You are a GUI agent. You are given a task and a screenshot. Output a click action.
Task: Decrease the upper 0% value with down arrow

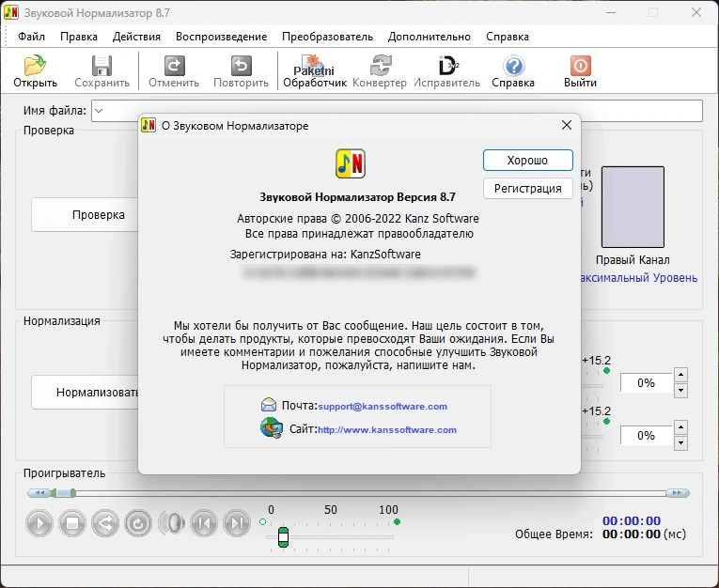point(681,391)
